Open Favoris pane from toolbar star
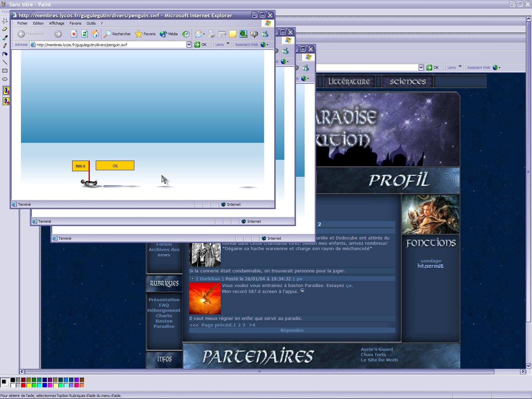 [x=145, y=34]
